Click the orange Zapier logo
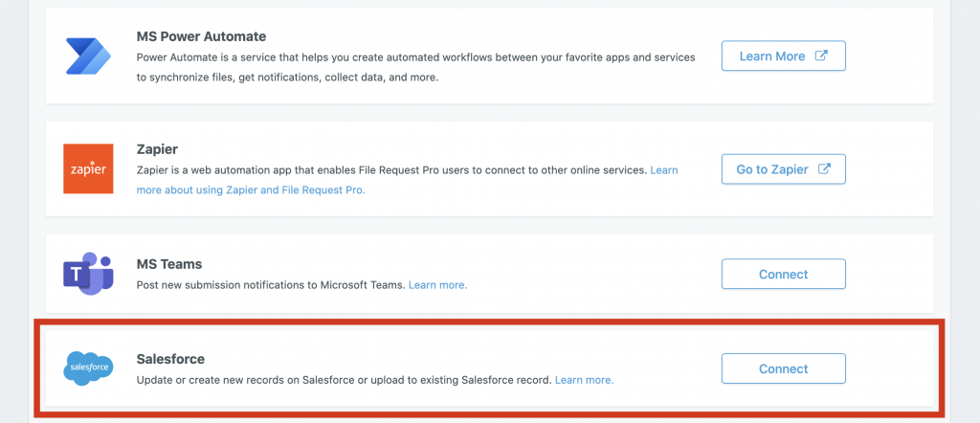 point(88,168)
